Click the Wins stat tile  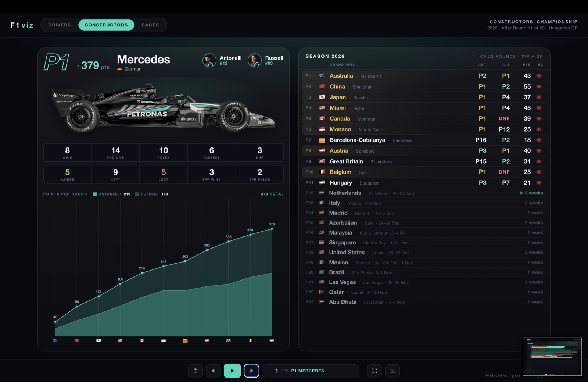[x=67, y=153]
